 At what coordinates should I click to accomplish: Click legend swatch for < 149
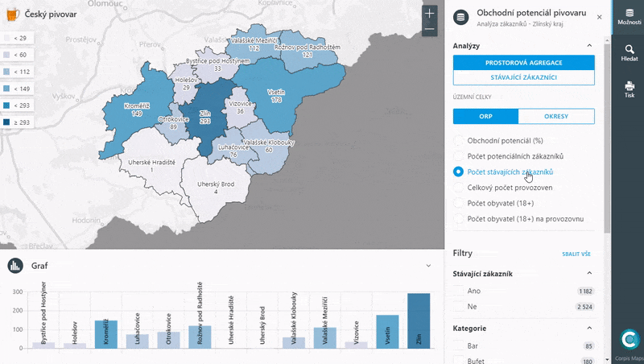click(6, 89)
